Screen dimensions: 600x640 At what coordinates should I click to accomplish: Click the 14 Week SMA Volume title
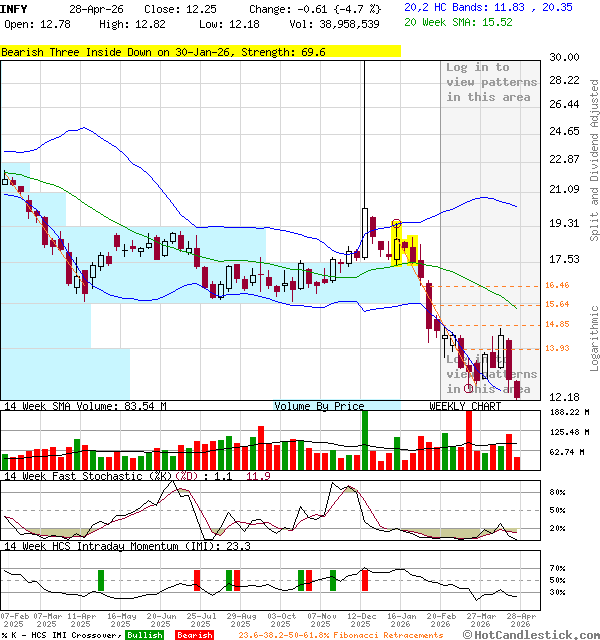(83, 406)
